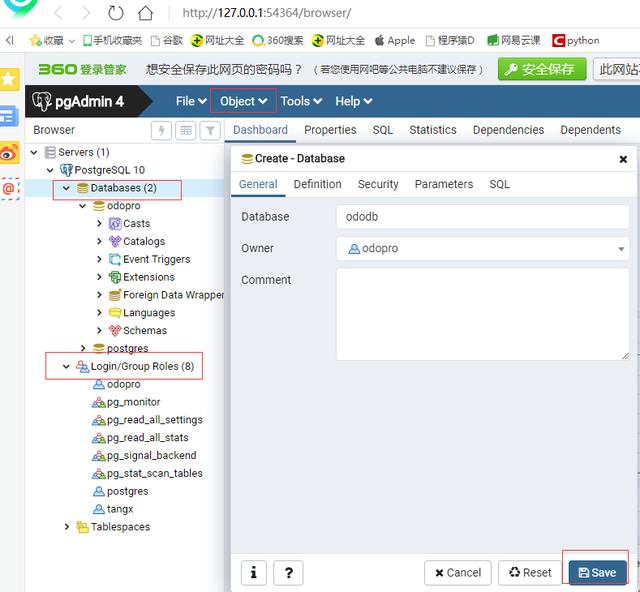The width and height of the screenshot is (640, 592).
Task: Click the Comment text area
Action: click(482, 313)
